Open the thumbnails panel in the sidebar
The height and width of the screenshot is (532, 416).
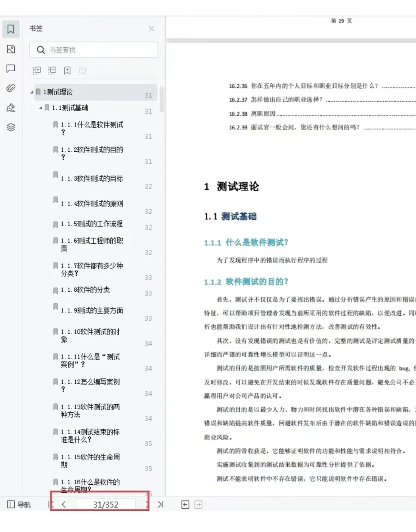pyautogui.click(x=10, y=49)
